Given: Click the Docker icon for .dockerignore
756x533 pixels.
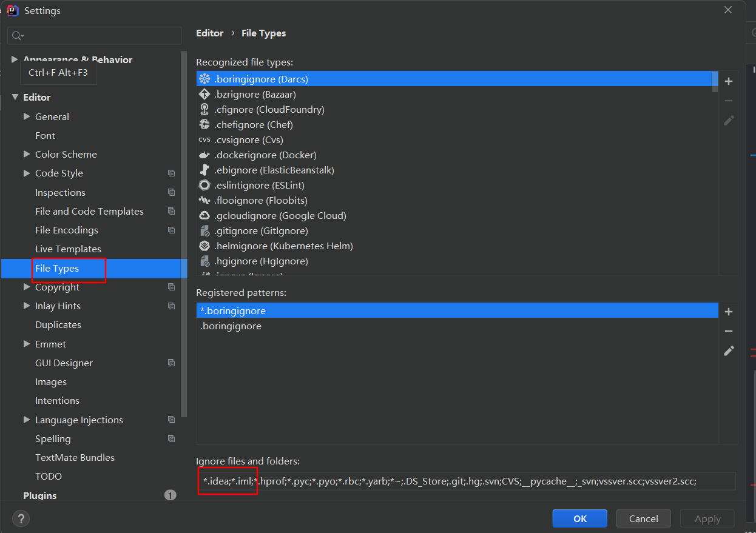Looking at the screenshot, I should tap(204, 155).
